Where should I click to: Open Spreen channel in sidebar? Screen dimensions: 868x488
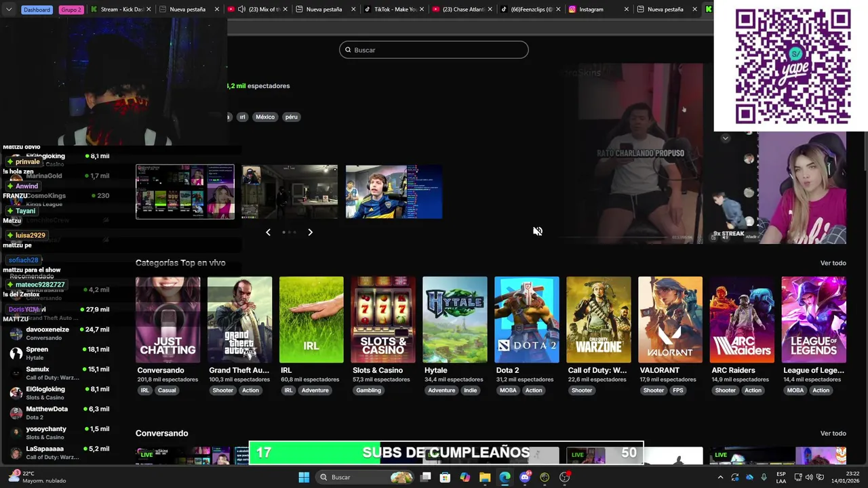pos(60,353)
